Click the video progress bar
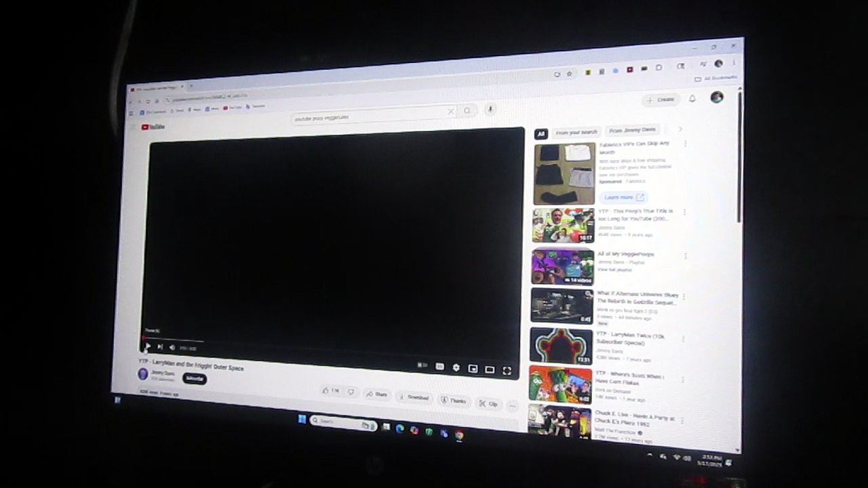This screenshot has height=488, width=868. tap(330, 350)
